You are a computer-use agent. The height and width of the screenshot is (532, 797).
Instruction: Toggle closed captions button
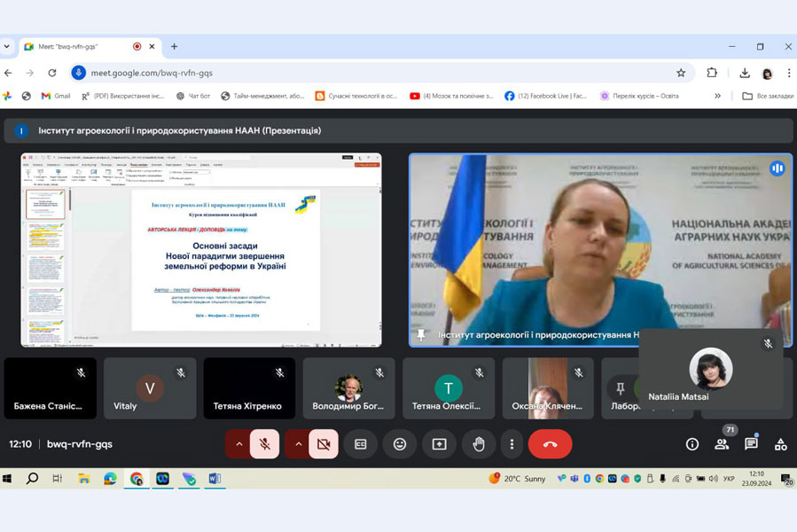[360, 444]
